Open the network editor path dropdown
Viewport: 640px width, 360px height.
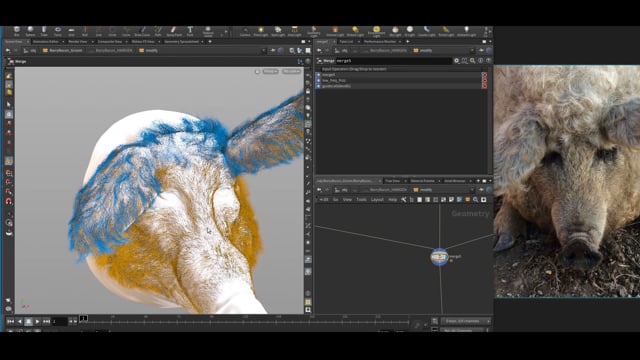472,190
